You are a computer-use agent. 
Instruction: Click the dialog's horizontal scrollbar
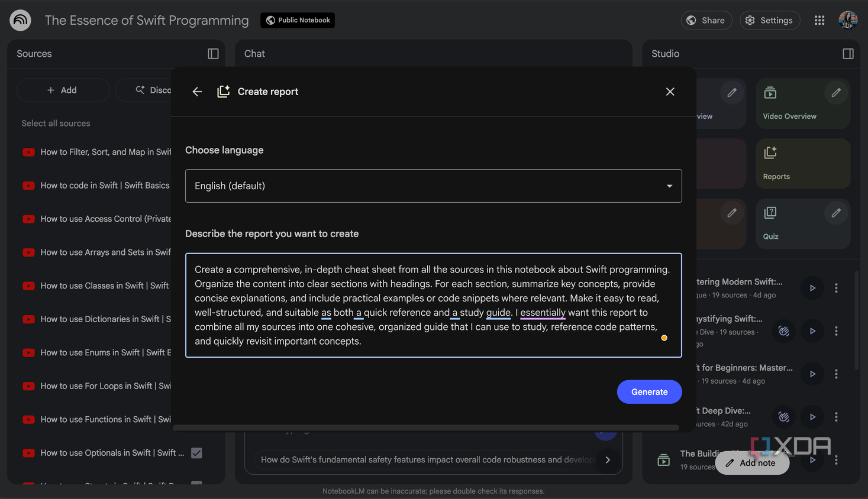coord(426,427)
